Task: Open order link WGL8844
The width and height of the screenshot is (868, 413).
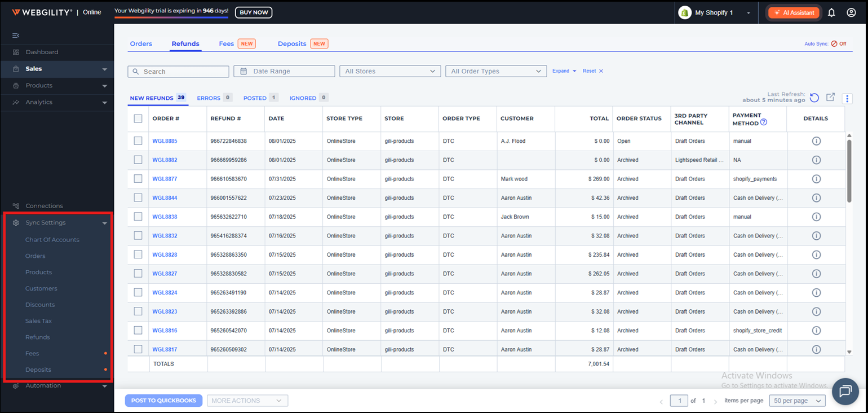Action: coord(165,198)
